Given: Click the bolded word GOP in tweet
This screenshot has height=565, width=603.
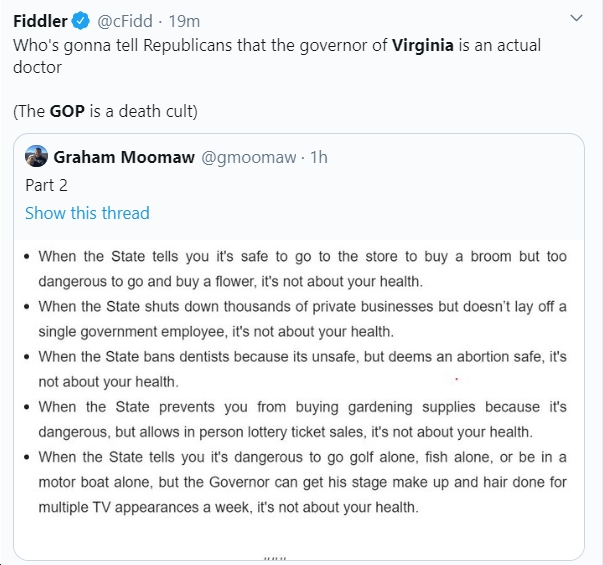Looking at the screenshot, I should click(x=67, y=111).
